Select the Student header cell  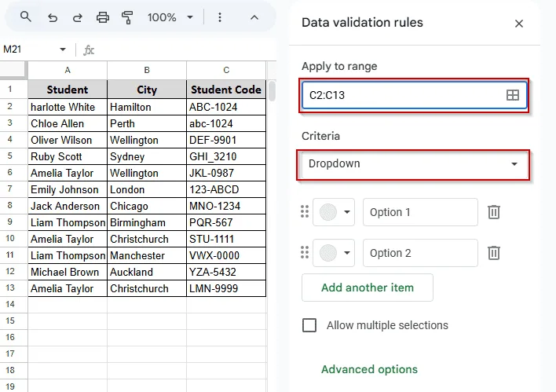[x=68, y=90]
